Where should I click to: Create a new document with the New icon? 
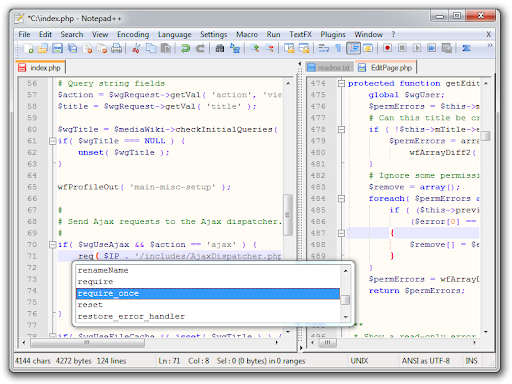click(x=28, y=49)
